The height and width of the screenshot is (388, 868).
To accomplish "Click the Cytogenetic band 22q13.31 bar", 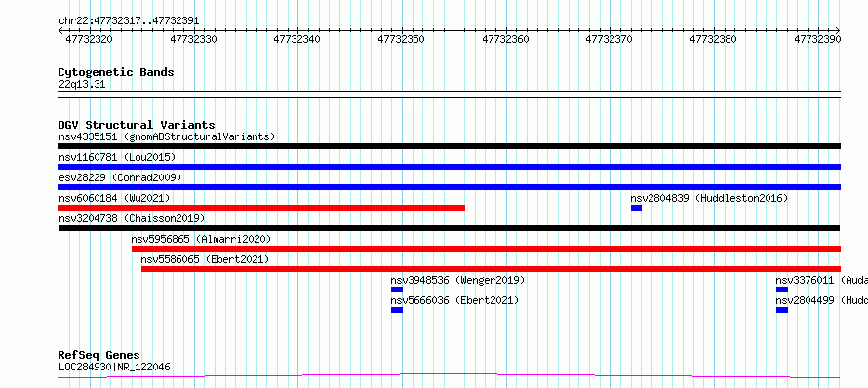I will click(x=449, y=95).
